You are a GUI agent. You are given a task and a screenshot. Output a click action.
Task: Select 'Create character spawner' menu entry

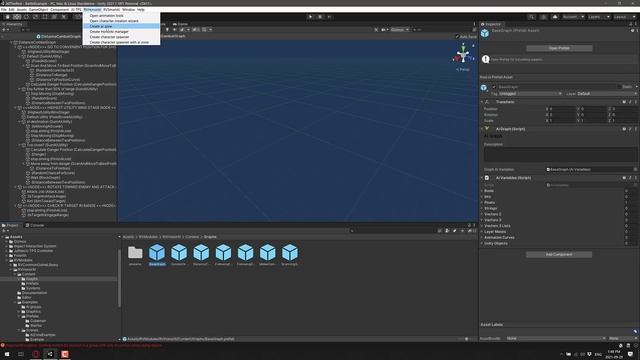121,37
